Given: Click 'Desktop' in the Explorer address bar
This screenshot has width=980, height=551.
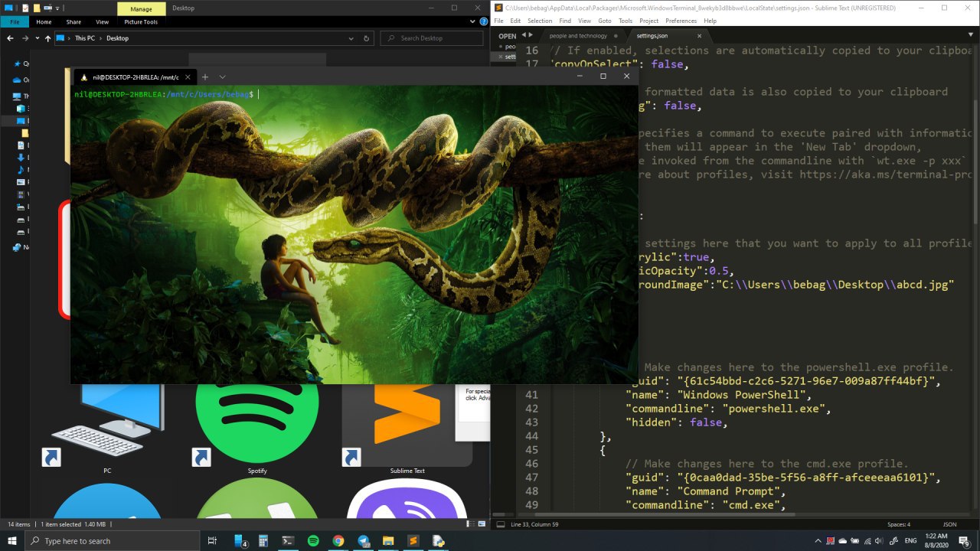Looking at the screenshot, I should click(x=117, y=38).
